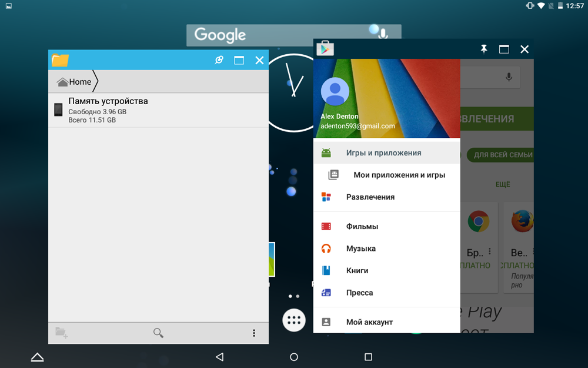Open Память устройства storage entry
The height and width of the screenshot is (368, 588).
click(x=158, y=110)
